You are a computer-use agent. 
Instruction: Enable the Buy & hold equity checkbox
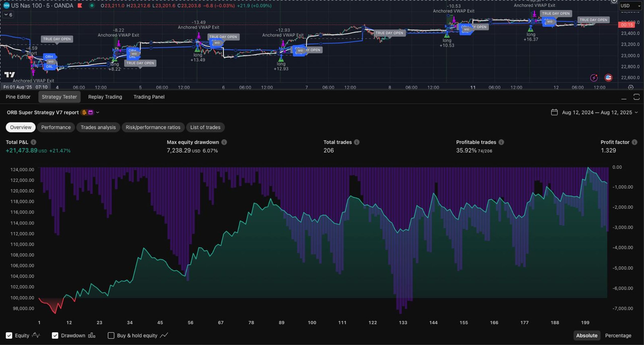tap(111, 335)
